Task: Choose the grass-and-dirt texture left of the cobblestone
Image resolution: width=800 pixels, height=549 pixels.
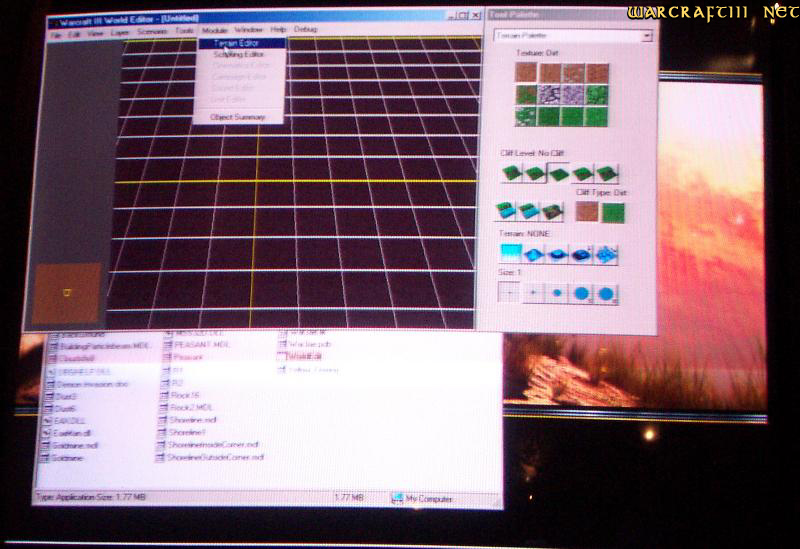Action: coord(526,94)
